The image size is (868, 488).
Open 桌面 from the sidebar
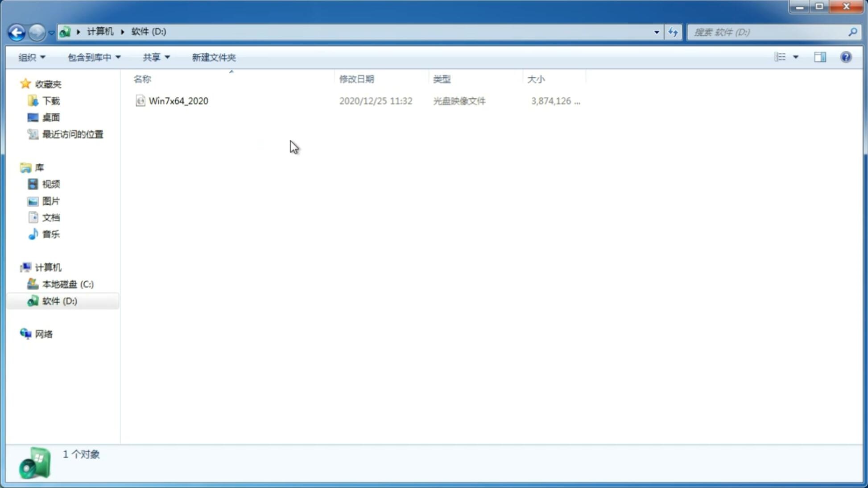coord(51,117)
